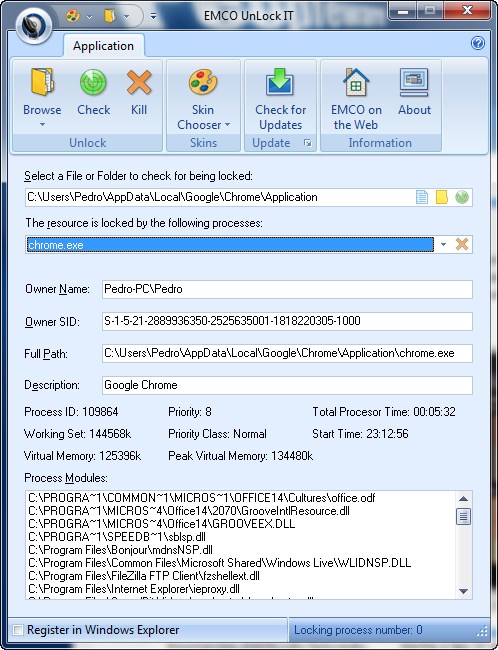Image resolution: width=498 pixels, height=650 pixels.
Task: Click the Owner Name field
Action: click(x=287, y=289)
